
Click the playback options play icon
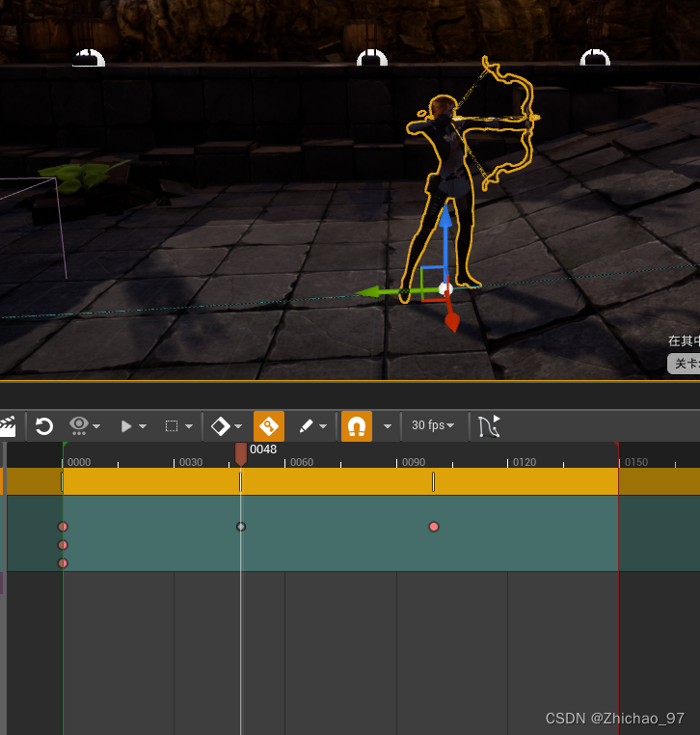click(x=126, y=425)
